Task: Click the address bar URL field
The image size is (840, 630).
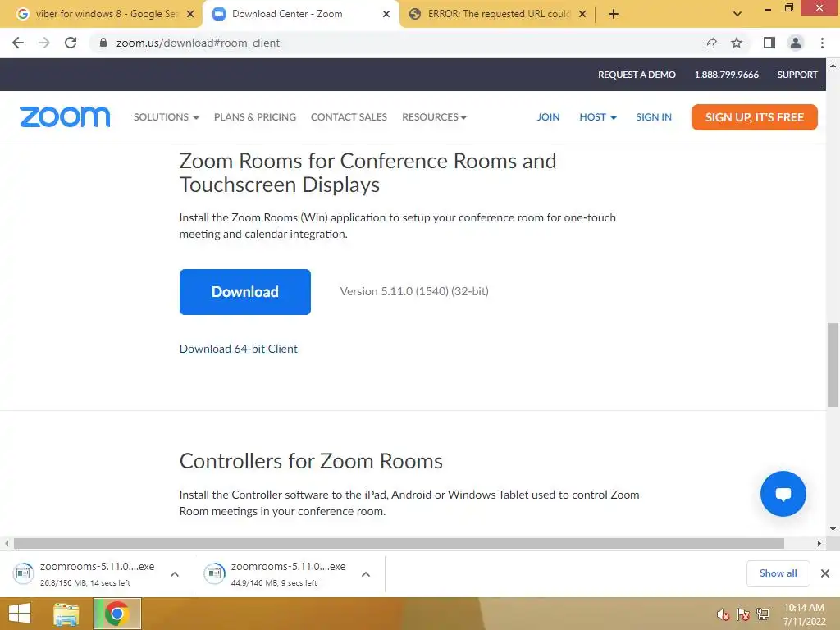Action: pos(396,43)
